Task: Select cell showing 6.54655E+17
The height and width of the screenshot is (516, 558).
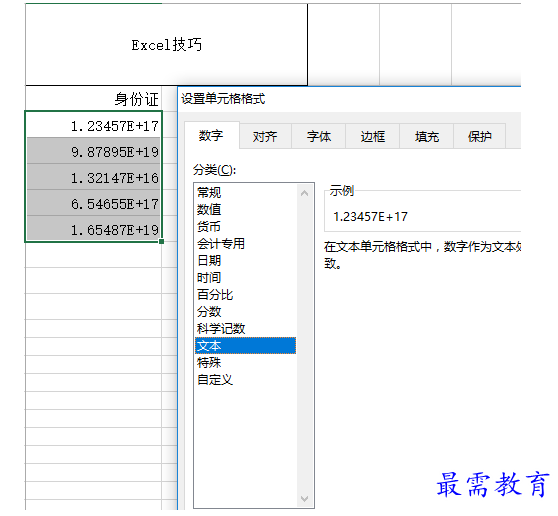Action: tap(93, 203)
